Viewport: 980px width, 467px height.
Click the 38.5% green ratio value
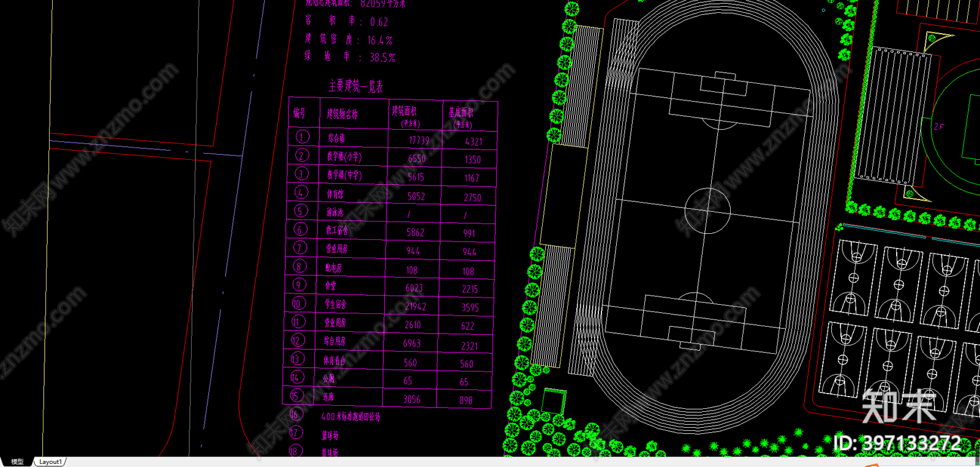tap(383, 58)
